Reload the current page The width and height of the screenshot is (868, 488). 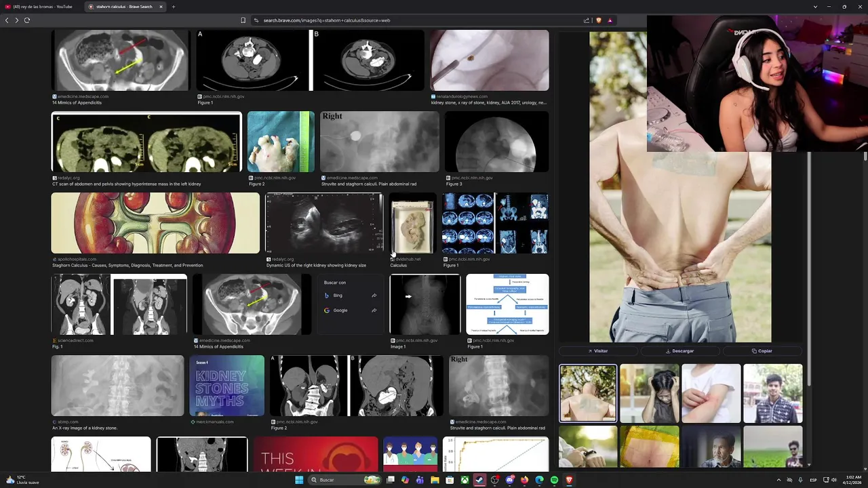pyautogui.click(x=27, y=20)
